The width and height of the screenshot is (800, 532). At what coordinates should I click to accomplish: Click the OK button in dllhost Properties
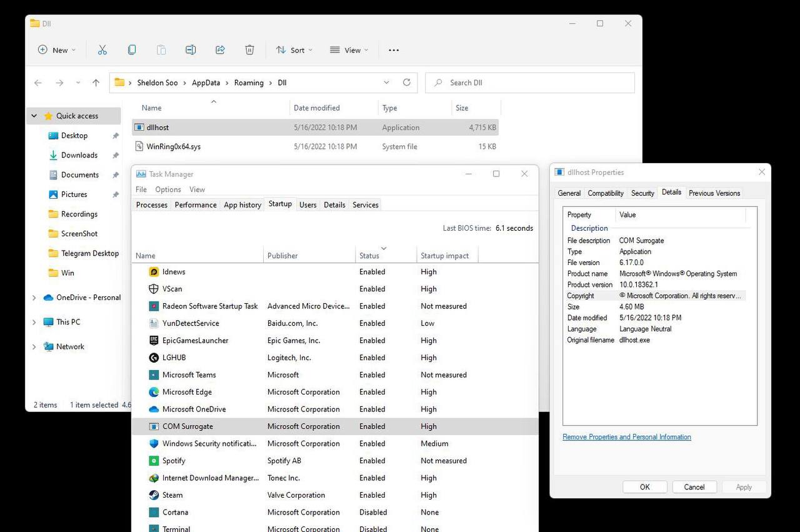[645, 487]
